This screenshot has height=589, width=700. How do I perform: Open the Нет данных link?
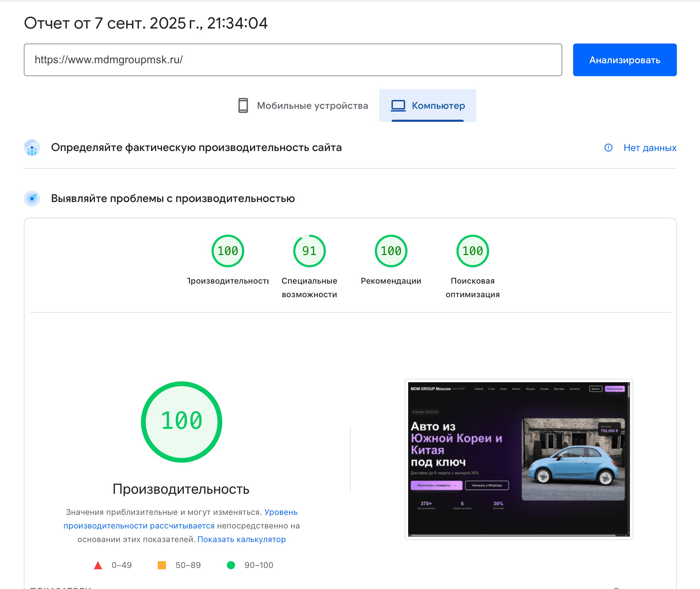[x=650, y=148]
